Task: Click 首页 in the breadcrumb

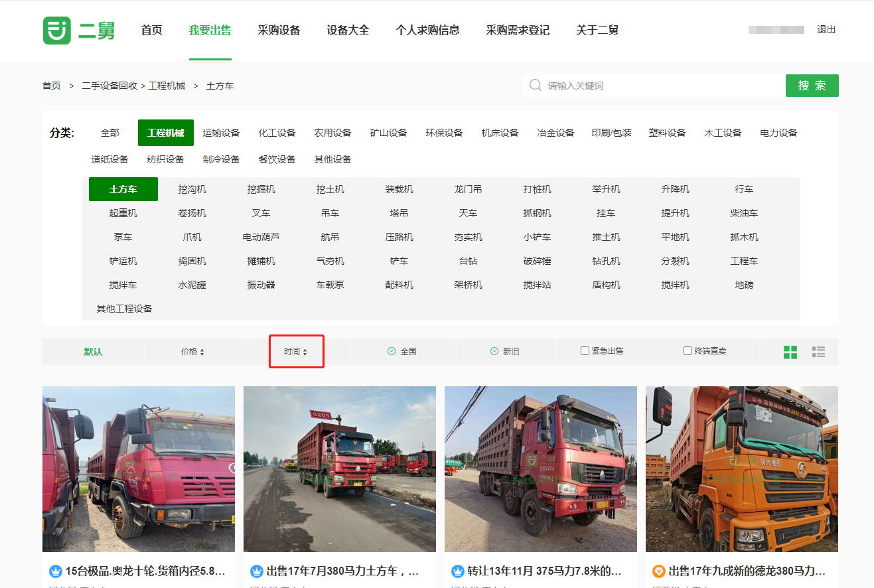Action: (52, 86)
